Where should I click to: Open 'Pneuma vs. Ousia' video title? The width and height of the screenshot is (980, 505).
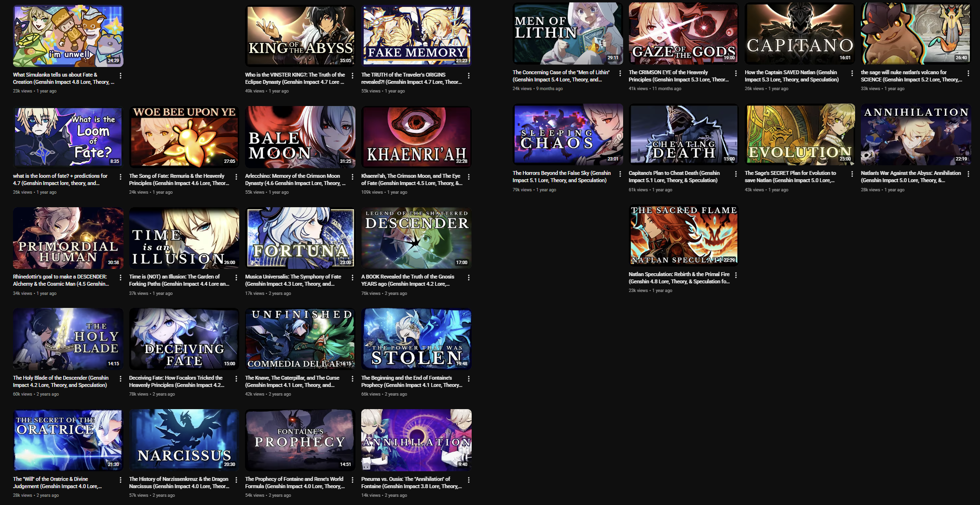(411, 482)
